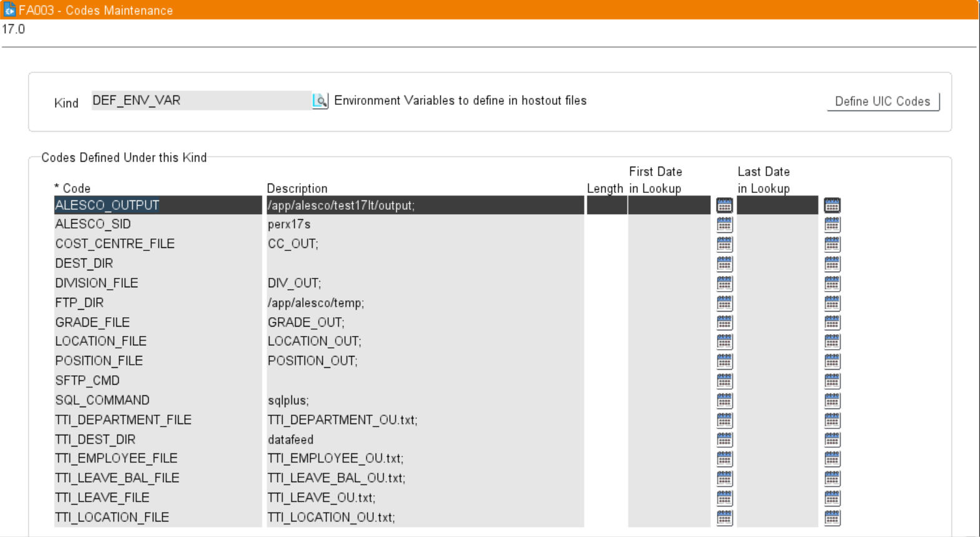Select the DEST_DIR code cell
Screen dimensions: 980x537
158,264
